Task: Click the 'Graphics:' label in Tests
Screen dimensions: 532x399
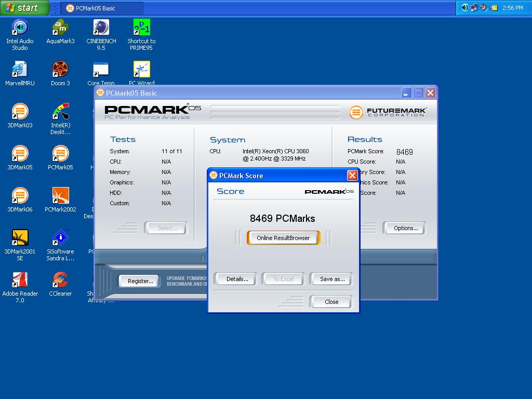Action: click(x=122, y=182)
